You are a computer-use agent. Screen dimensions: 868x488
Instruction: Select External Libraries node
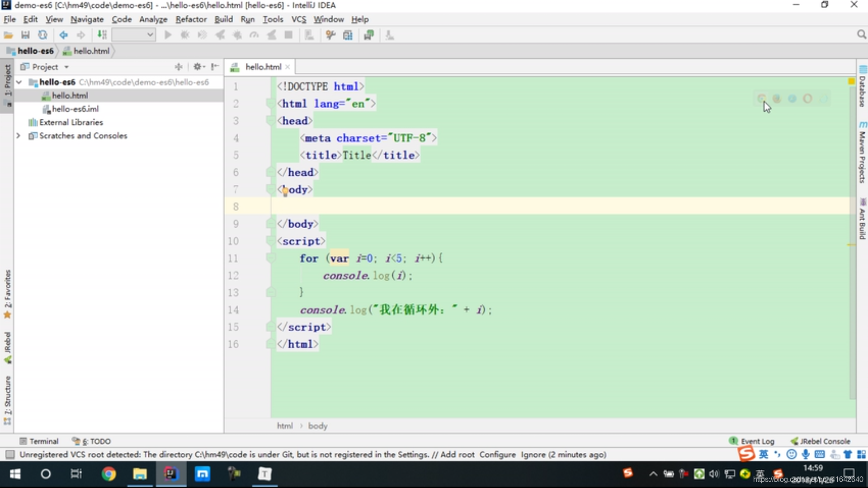coord(71,122)
